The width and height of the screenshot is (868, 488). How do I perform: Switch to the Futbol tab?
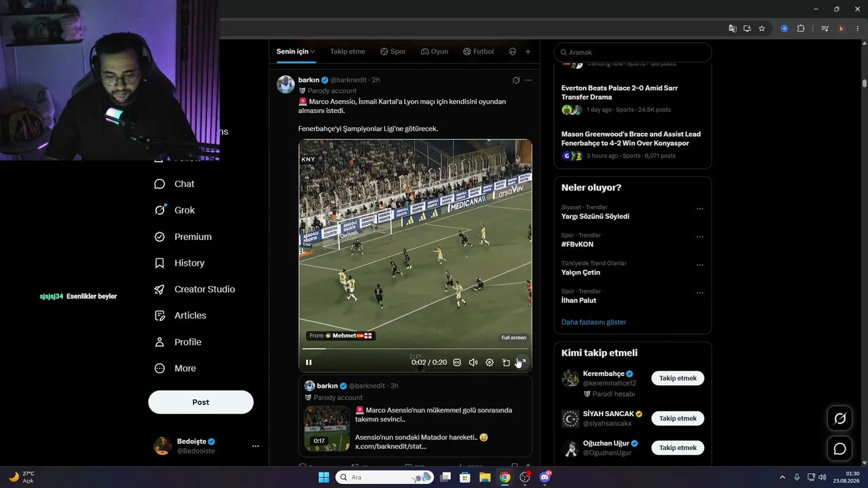(x=478, y=52)
